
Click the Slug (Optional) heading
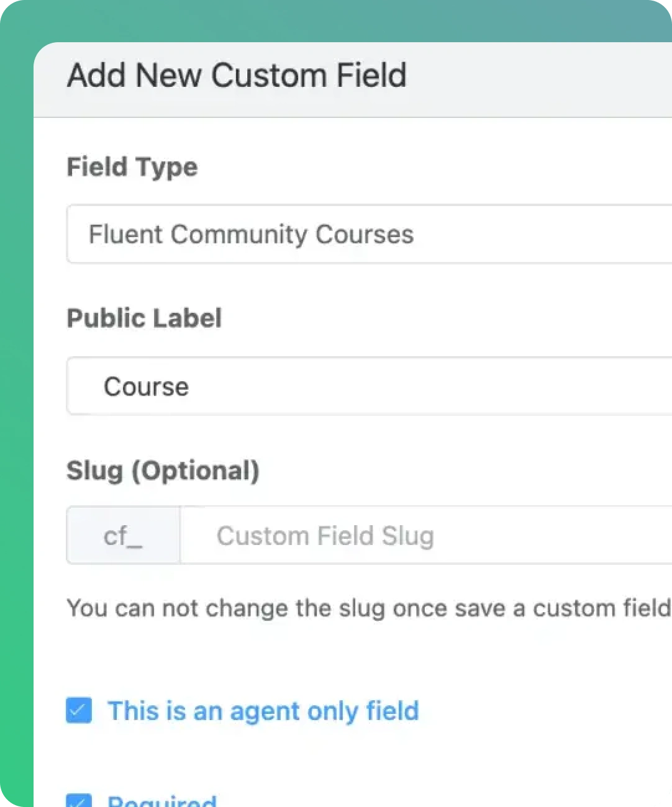[163, 471]
